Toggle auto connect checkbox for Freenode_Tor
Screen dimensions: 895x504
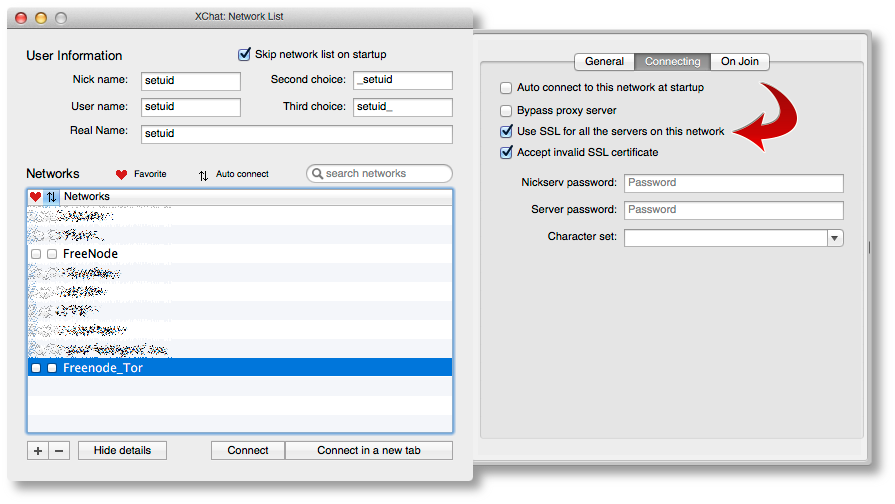pyautogui.click(x=52, y=368)
